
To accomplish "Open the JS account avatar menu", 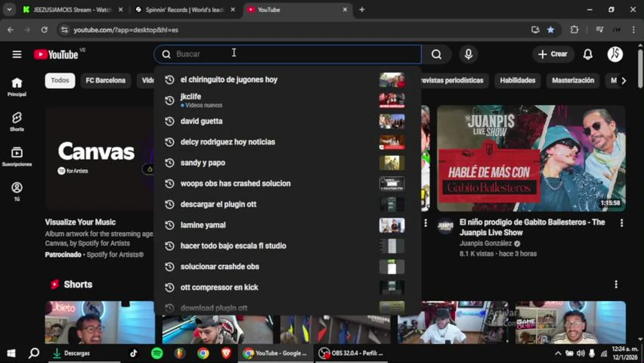I will click(x=615, y=54).
